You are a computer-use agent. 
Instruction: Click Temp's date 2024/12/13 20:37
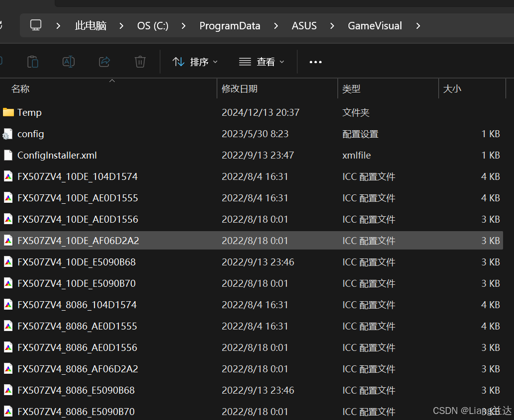click(x=260, y=112)
